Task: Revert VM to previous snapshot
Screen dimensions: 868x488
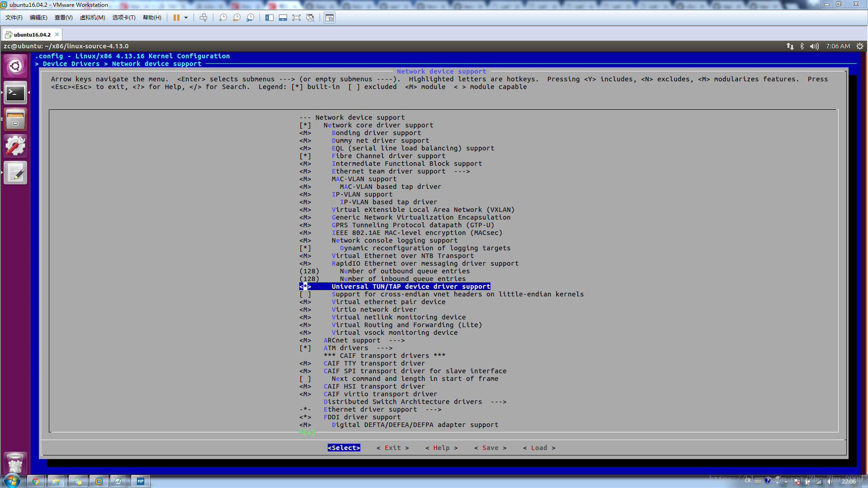Action: click(x=236, y=18)
